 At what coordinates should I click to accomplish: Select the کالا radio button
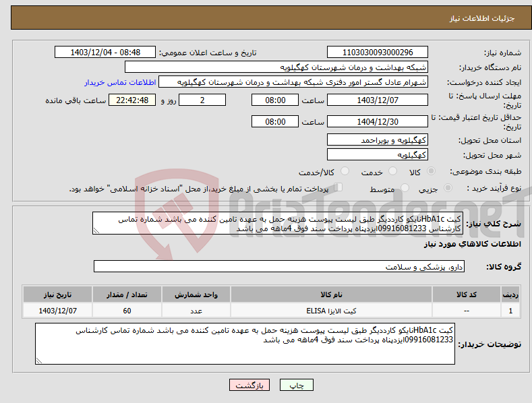[x=431, y=171]
